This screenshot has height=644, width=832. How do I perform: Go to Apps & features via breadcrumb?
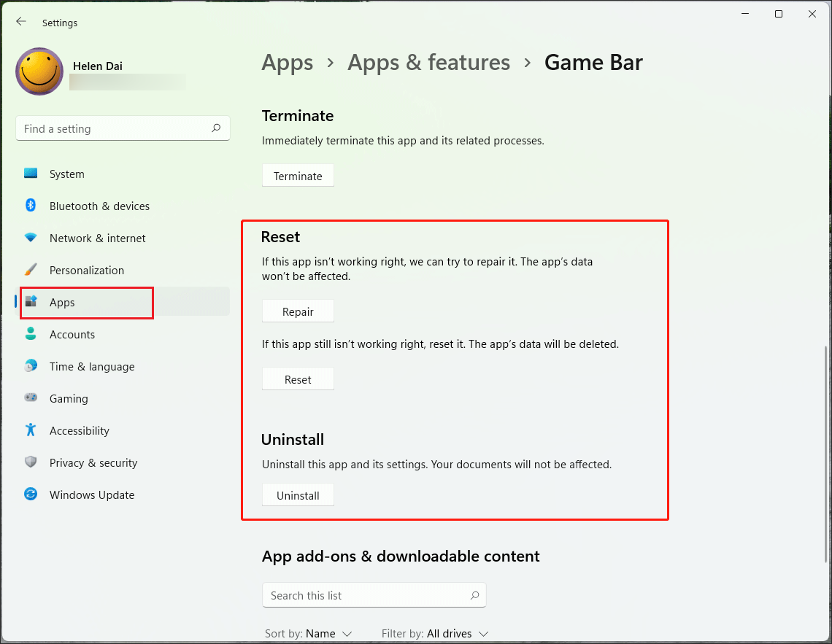click(428, 63)
